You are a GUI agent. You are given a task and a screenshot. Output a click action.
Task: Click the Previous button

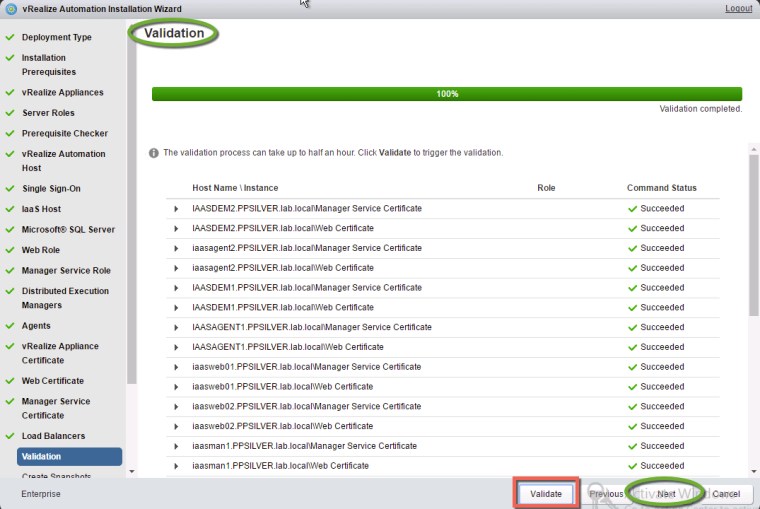coord(606,493)
